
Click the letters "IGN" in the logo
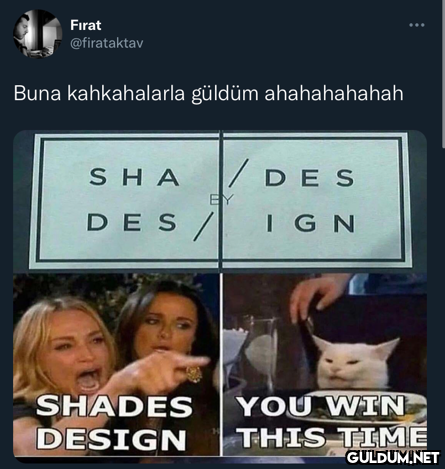click(x=311, y=223)
